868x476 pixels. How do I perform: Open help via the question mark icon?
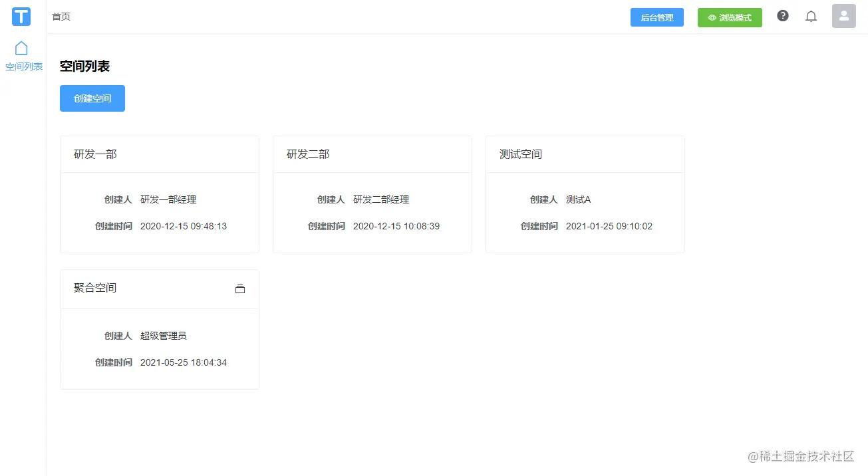[783, 16]
